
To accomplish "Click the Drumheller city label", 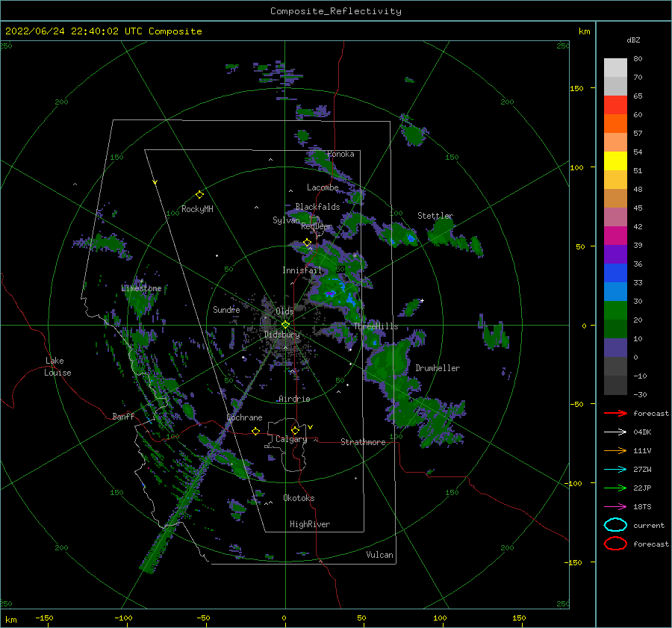I will tap(438, 368).
